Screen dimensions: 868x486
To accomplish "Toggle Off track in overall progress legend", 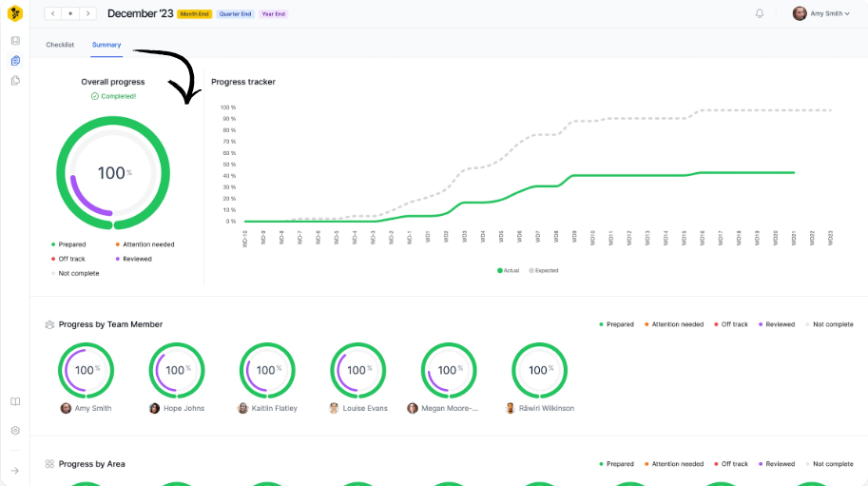I will (x=68, y=259).
